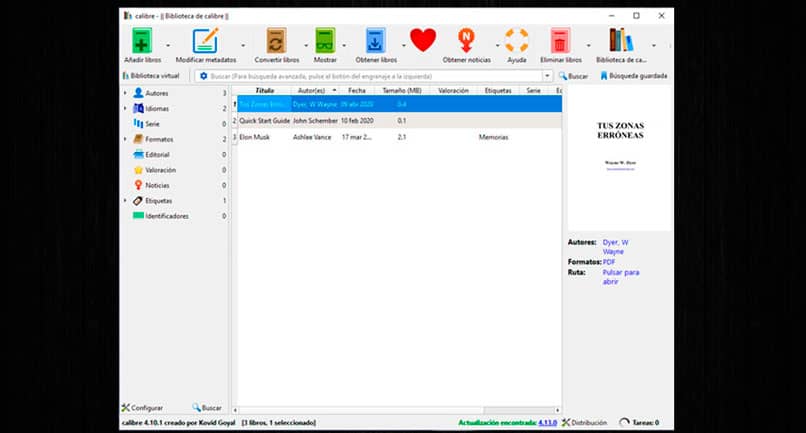Sort by Valoración column header
The image size is (806, 433).
[x=453, y=91]
